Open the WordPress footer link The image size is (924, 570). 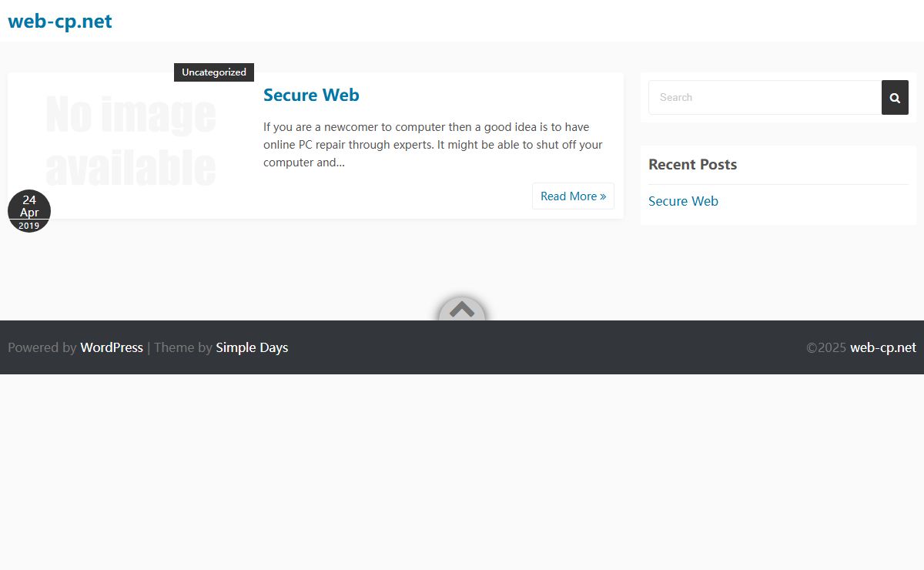[x=112, y=347]
